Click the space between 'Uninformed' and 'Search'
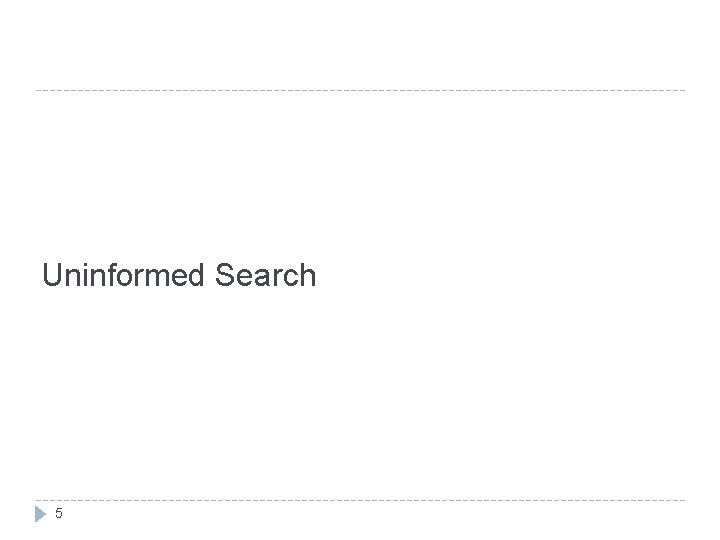Image resolution: width=720 pixels, height=540 pixels. pos(207,275)
